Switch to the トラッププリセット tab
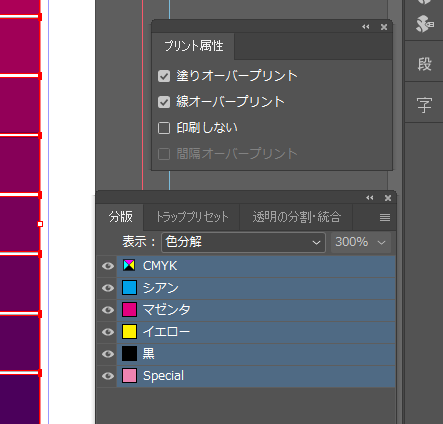443x424 pixels. (x=192, y=217)
